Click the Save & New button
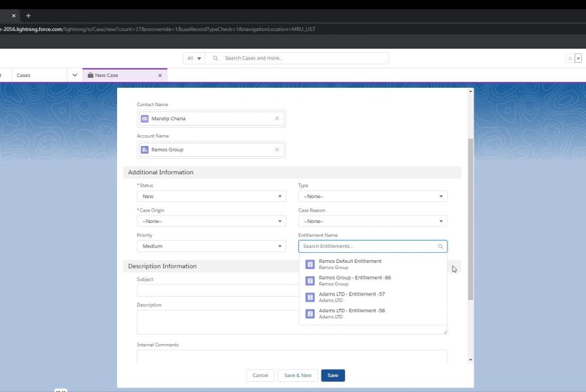The width and height of the screenshot is (586, 392). point(298,375)
